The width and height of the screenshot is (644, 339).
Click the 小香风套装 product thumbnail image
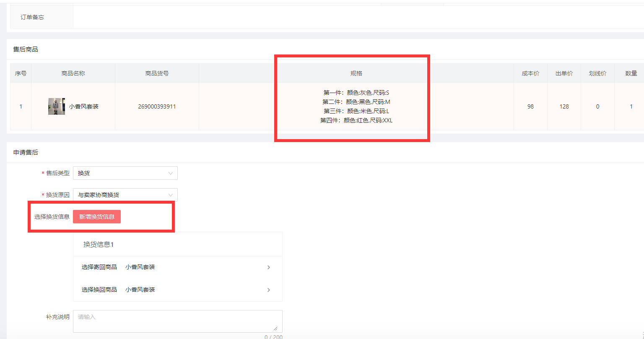(57, 106)
